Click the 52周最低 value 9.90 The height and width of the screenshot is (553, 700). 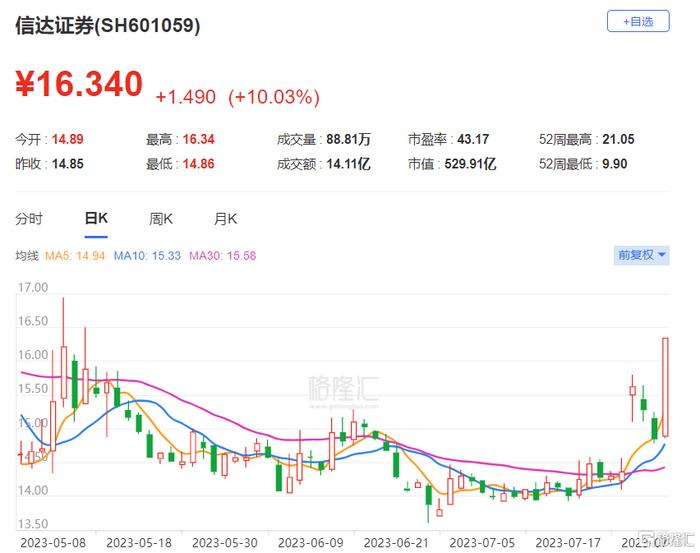point(615,164)
